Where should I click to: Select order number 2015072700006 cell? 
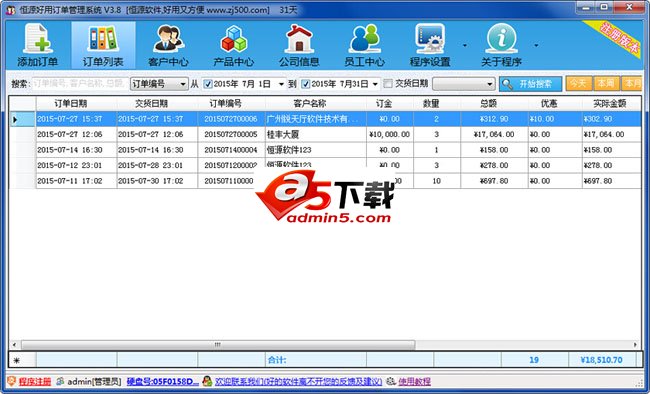(231, 119)
